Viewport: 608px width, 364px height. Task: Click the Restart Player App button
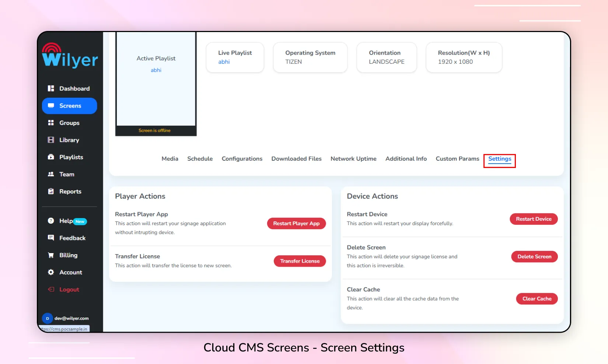point(296,223)
